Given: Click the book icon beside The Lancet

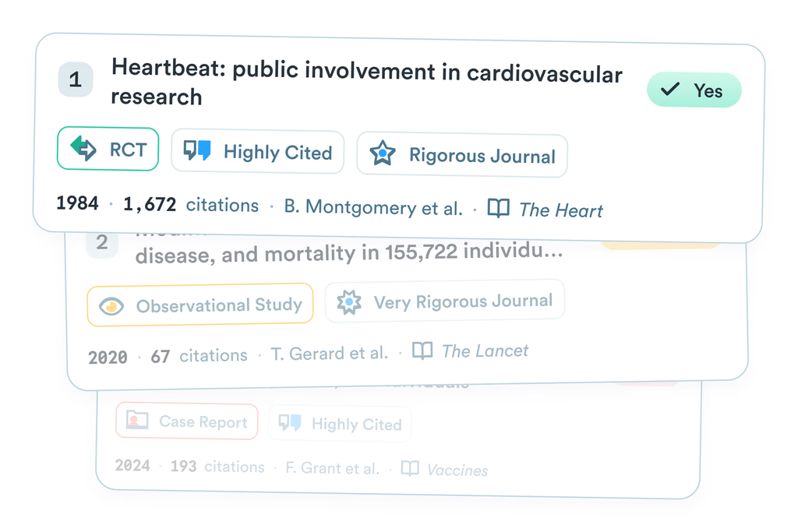Looking at the screenshot, I should coord(422,351).
